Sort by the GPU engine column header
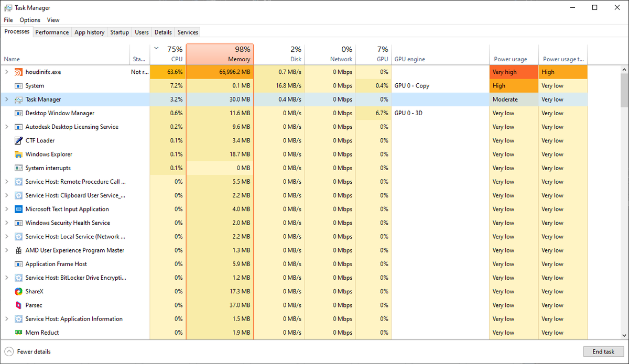The image size is (629, 364). click(x=440, y=54)
